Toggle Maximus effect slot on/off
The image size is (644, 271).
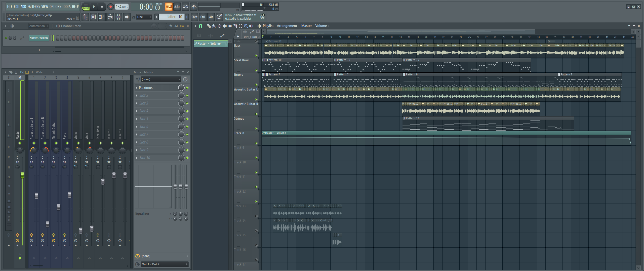coord(187,88)
